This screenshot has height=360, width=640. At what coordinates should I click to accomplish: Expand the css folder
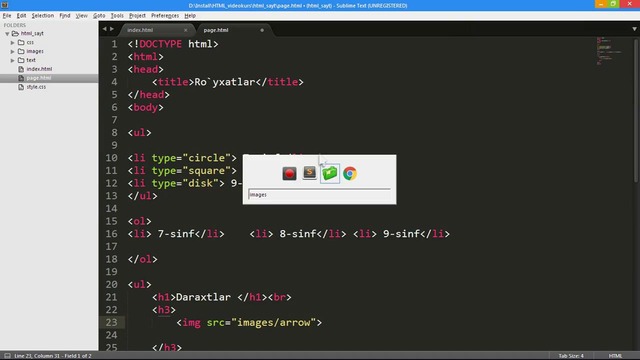click(x=13, y=42)
